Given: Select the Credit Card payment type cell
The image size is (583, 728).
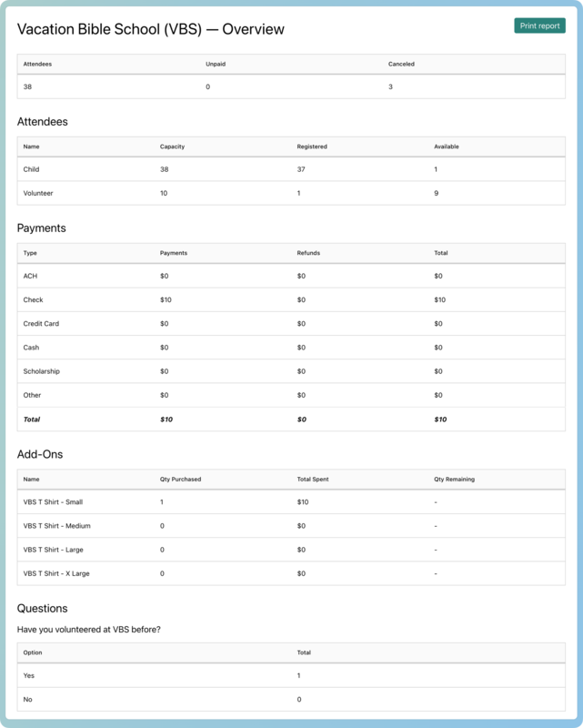Looking at the screenshot, I should click(x=42, y=323).
